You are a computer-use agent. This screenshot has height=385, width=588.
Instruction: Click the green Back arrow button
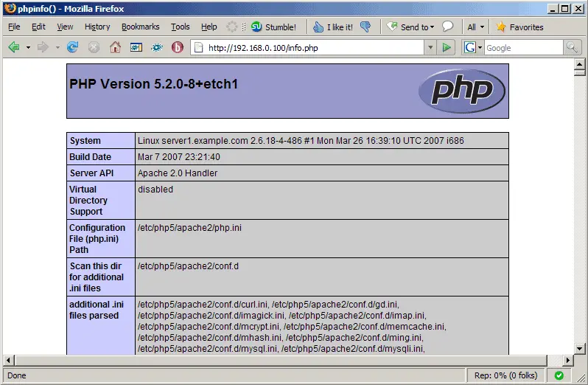pos(14,47)
